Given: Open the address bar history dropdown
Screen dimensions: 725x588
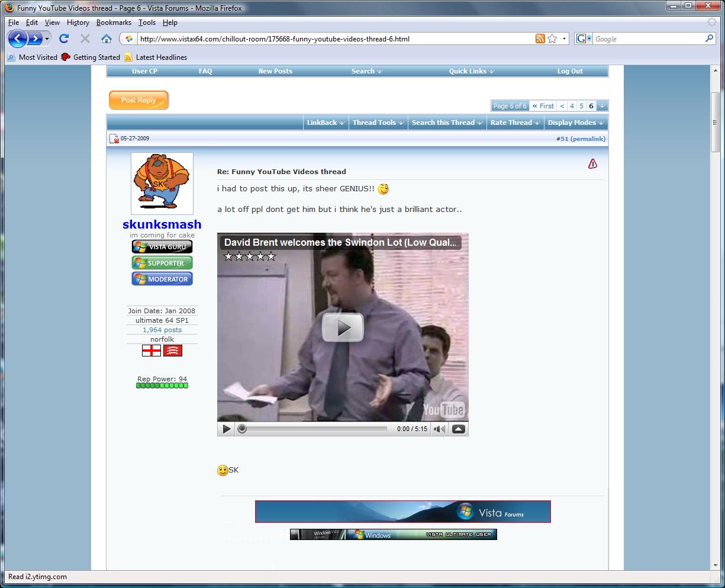Looking at the screenshot, I should tap(565, 39).
